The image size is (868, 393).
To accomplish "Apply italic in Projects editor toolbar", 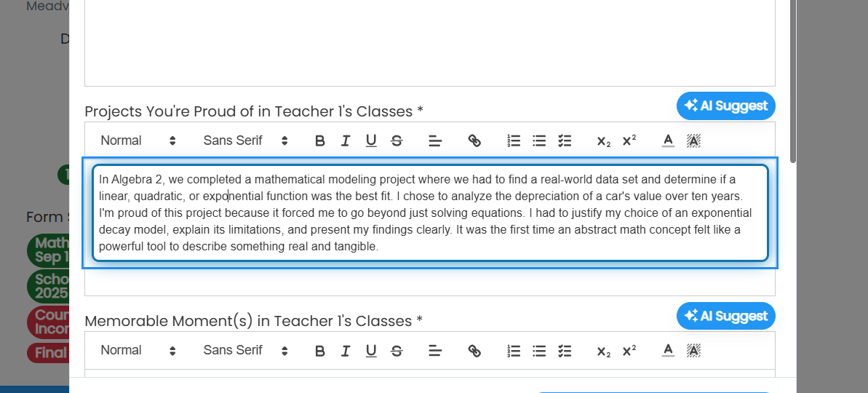I will click(x=346, y=140).
